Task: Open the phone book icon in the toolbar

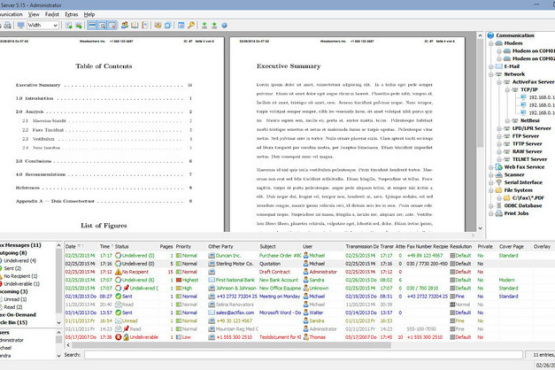Action: click(135, 25)
